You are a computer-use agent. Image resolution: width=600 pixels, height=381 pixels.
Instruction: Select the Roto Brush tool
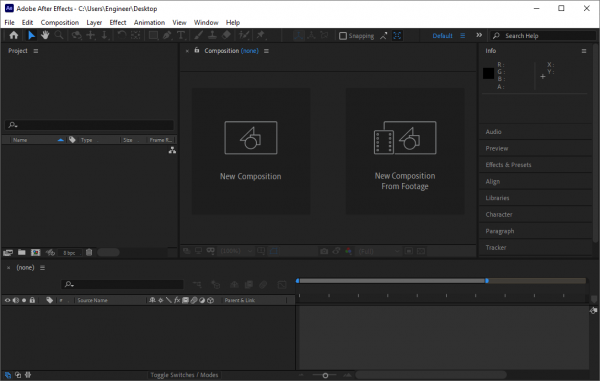point(244,36)
